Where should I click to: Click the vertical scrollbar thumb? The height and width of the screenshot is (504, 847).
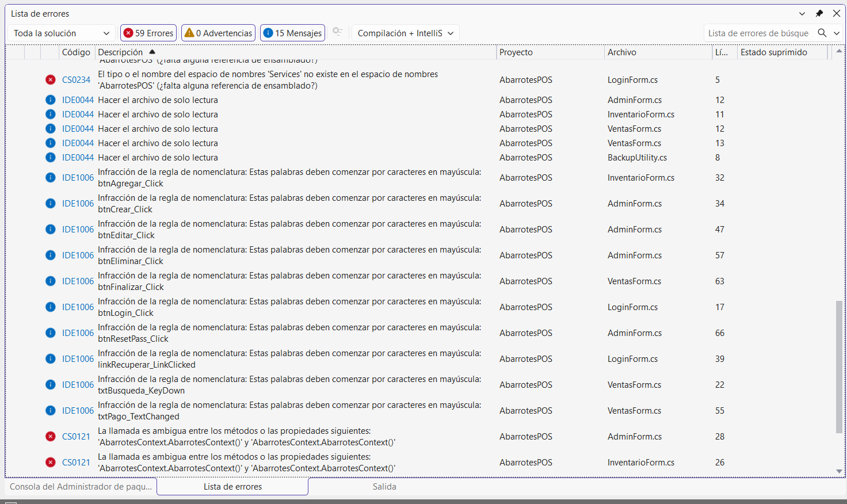point(839,365)
